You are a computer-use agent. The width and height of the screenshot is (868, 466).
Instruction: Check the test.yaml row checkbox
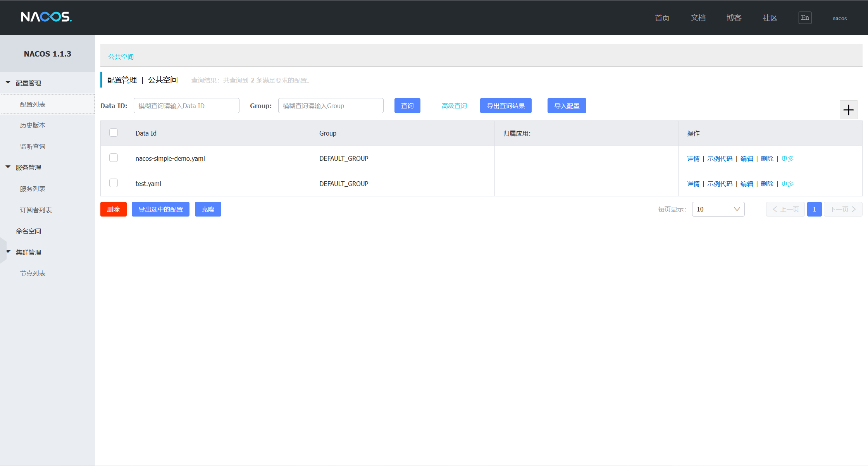114,183
